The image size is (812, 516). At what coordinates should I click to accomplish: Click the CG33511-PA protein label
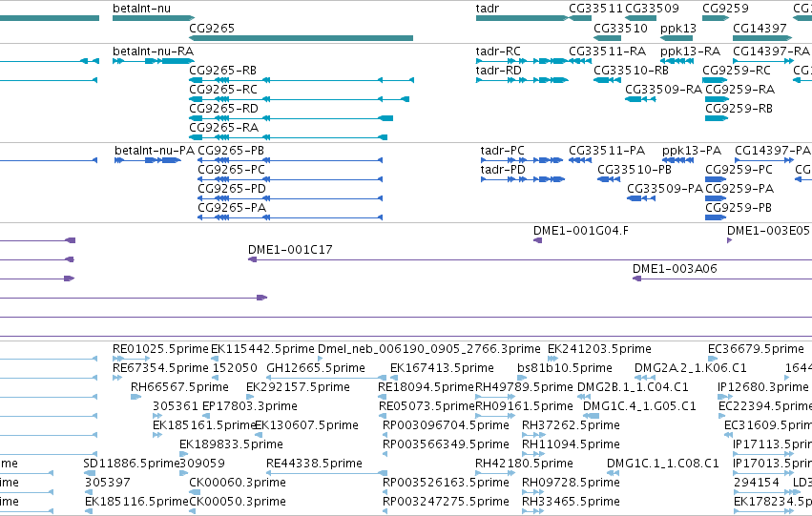[607, 151]
